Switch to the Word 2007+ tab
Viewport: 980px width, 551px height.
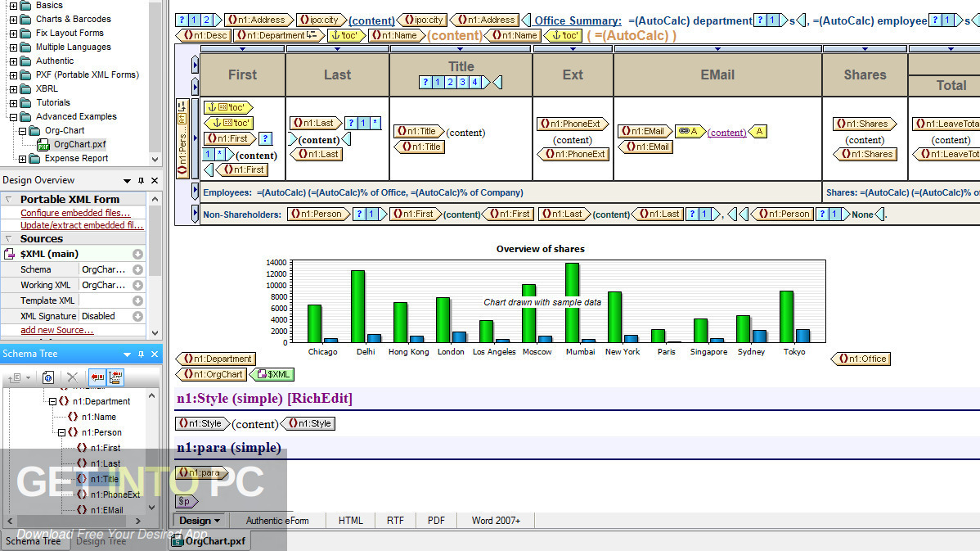496,521
